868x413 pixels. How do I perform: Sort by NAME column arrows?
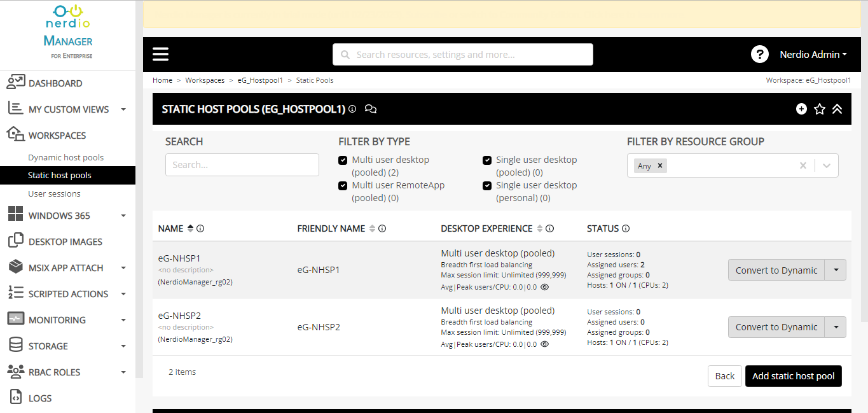(x=190, y=228)
